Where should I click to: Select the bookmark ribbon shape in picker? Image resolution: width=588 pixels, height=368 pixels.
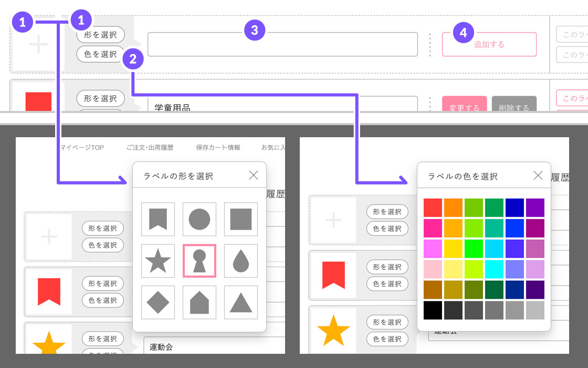pyautogui.click(x=157, y=219)
